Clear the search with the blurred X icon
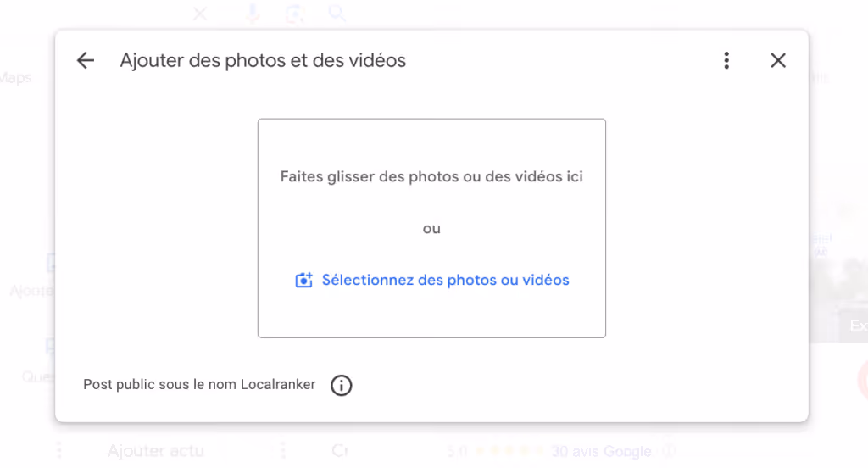The height and width of the screenshot is (468, 868). [x=200, y=14]
